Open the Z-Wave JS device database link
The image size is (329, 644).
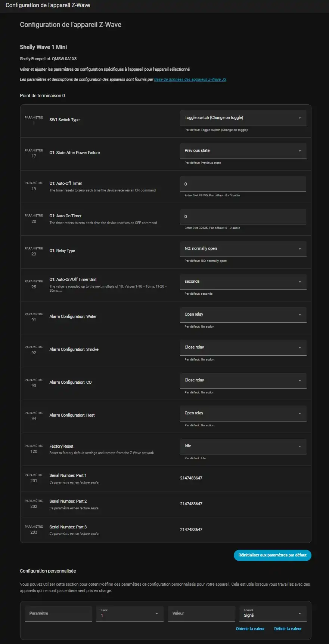(190, 79)
